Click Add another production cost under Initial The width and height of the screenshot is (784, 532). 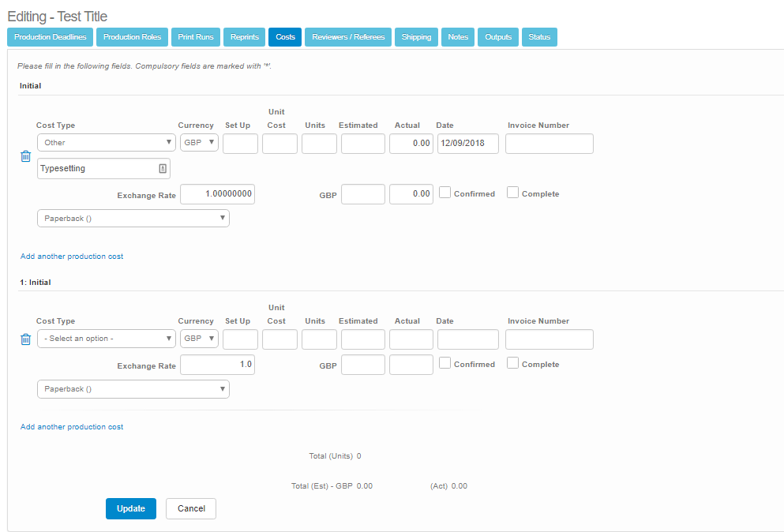click(x=72, y=256)
